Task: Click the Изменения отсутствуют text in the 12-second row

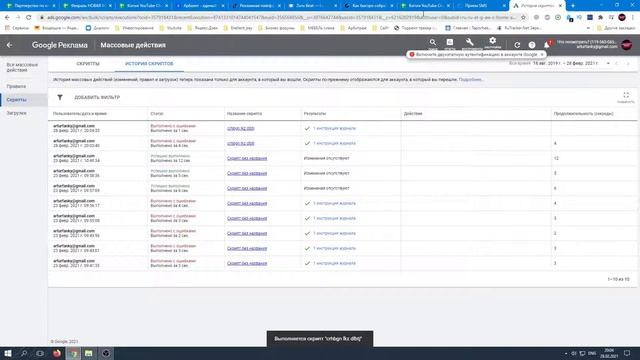Action: (x=327, y=158)
